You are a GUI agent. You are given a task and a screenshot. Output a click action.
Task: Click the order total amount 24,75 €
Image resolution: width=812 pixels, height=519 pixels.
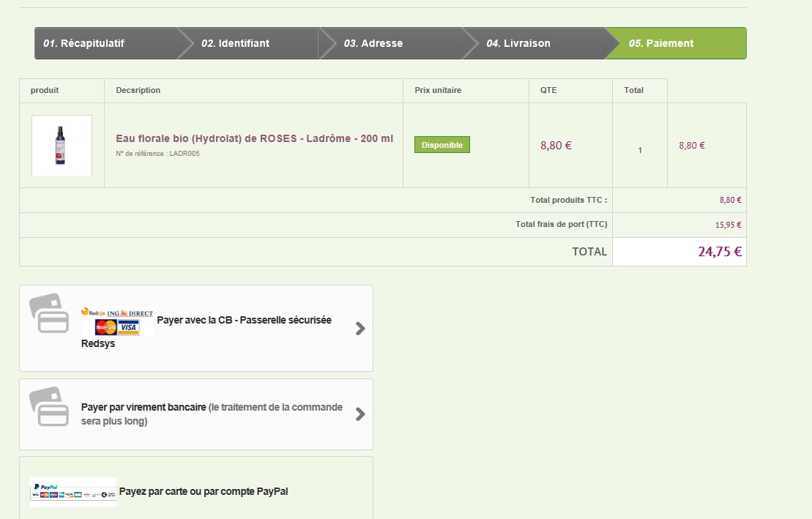click(720, 252)
